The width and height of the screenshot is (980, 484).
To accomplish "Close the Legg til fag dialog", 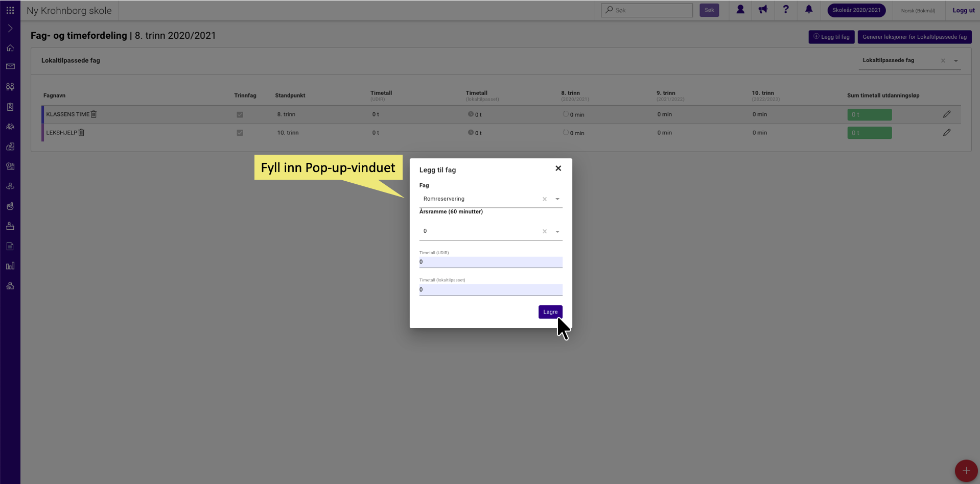I will coord(558,168).
